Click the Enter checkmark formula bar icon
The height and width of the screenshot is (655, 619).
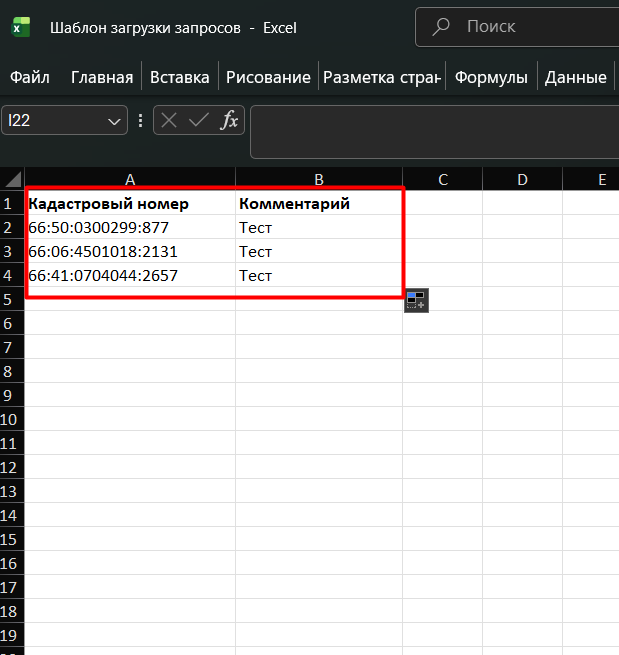[x=198, y=121]
